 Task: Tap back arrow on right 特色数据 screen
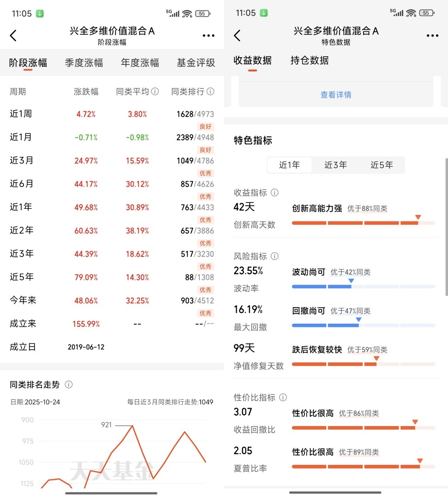click(237, 36)
